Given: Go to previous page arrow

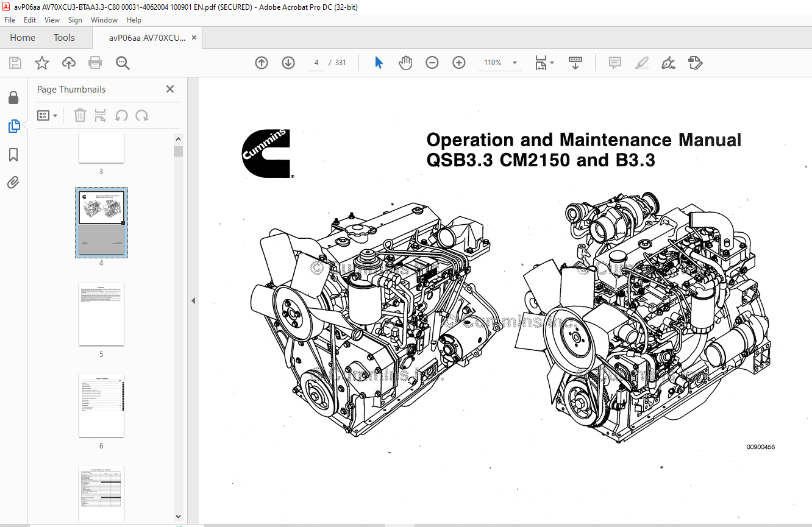Looking at the screenshot, I should [262, 63].
